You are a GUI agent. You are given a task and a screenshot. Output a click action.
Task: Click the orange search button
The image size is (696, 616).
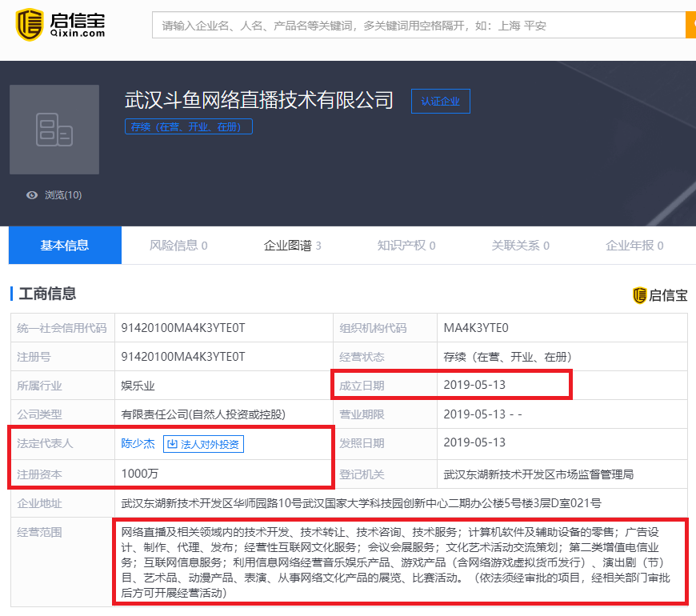pos(691,25)
